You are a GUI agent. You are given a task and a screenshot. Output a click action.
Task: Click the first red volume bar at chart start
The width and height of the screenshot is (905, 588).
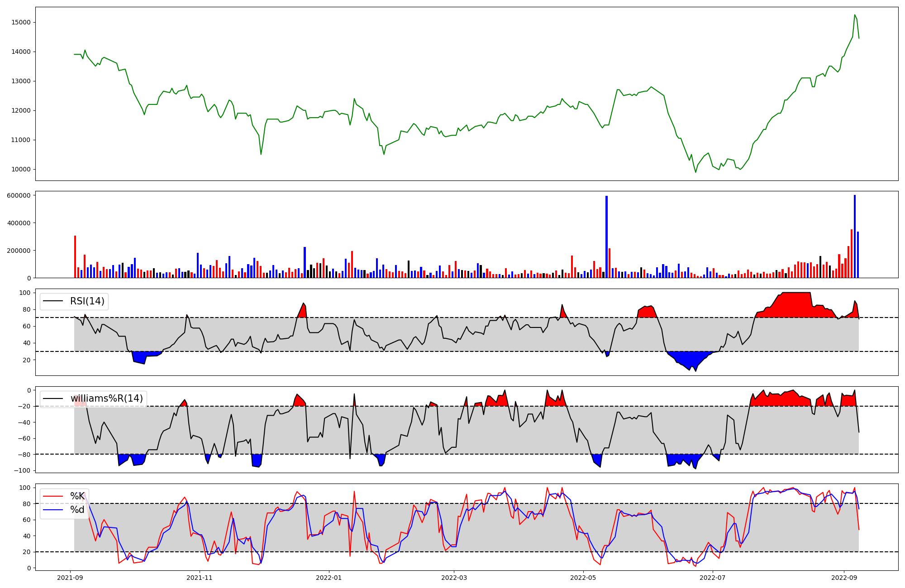tap(75, 257)
